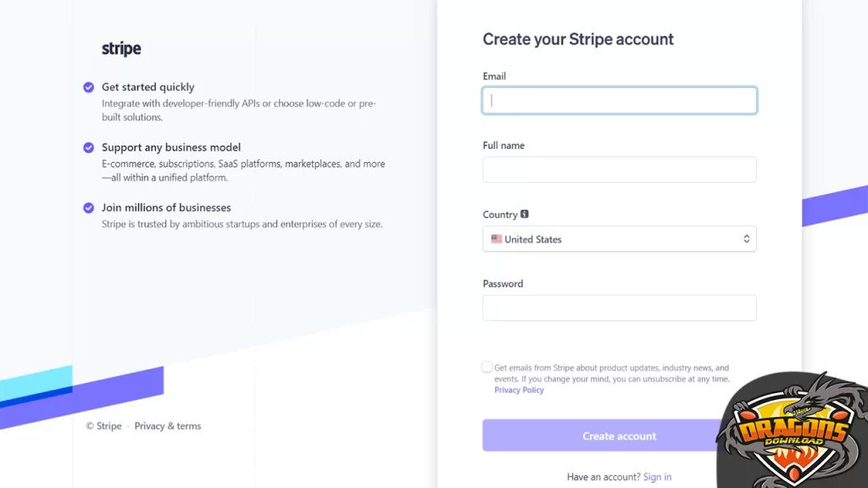868x488 pixels.
Task: Click the checkmark icon beside Get started quickly
Action: click(88, 87)
